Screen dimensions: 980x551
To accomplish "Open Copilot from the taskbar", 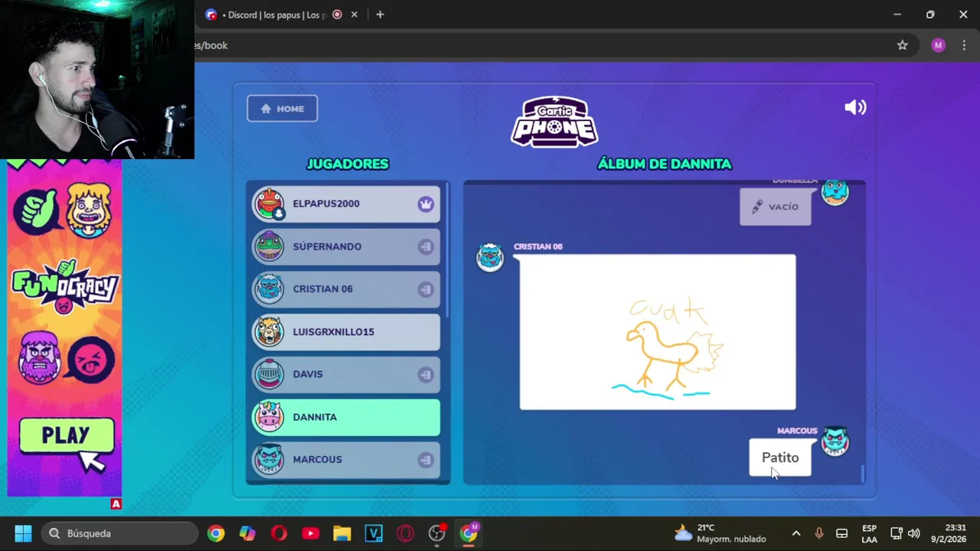I will coord(247,533).
